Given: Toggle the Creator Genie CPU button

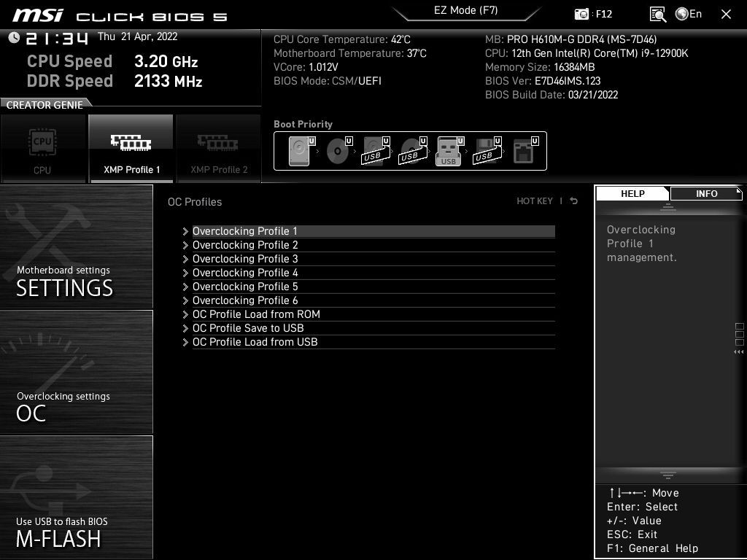Looking at the screenshot, I should tap(43, 148).
